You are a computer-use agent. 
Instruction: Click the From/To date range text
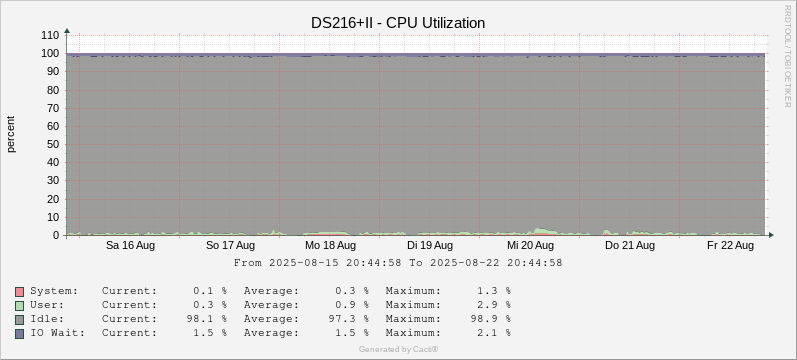pos(398,263)
